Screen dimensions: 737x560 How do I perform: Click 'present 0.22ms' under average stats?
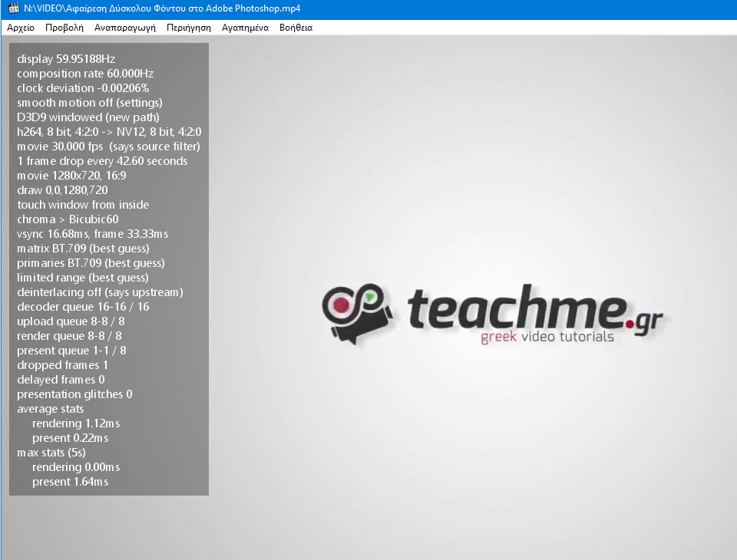click(71, 438)
